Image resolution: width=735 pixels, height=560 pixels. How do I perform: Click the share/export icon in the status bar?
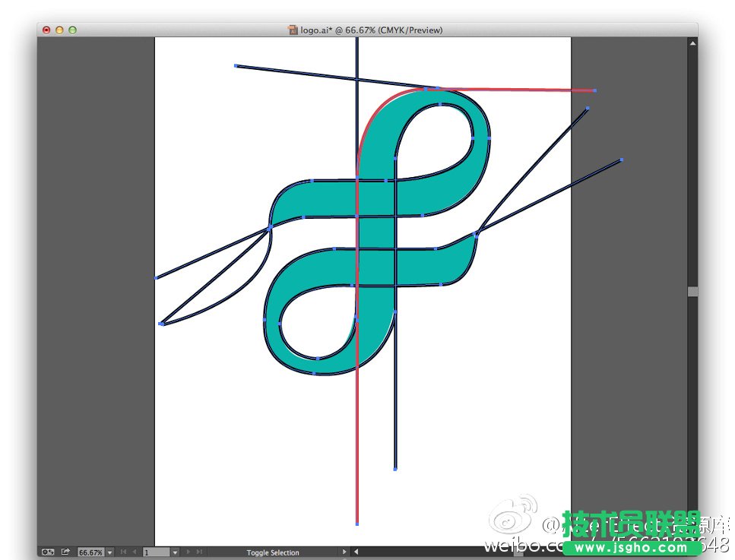pos(66,552)
